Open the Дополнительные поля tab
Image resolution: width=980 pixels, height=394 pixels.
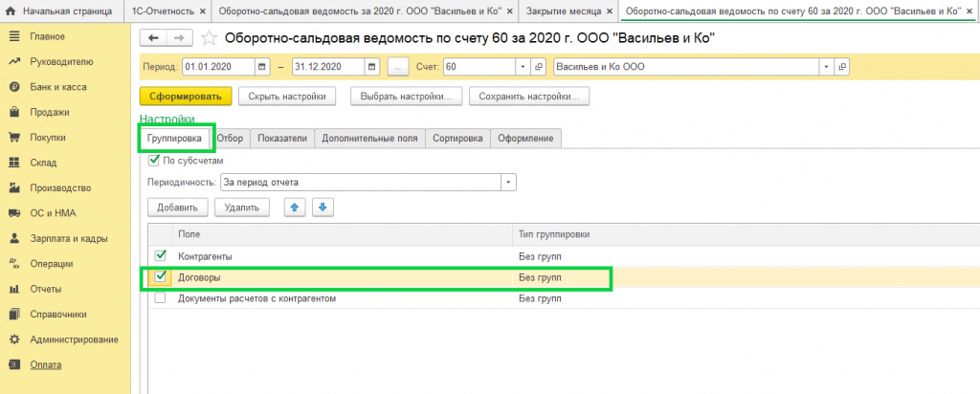(x=370, y=139)
